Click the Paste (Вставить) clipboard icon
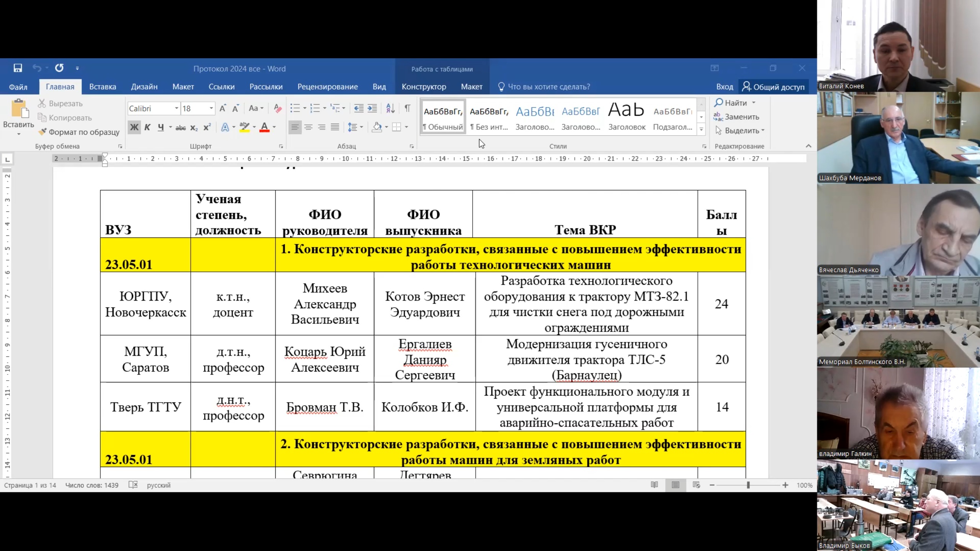The height and width of the screenshot is (551, 980). click(20, 108)
